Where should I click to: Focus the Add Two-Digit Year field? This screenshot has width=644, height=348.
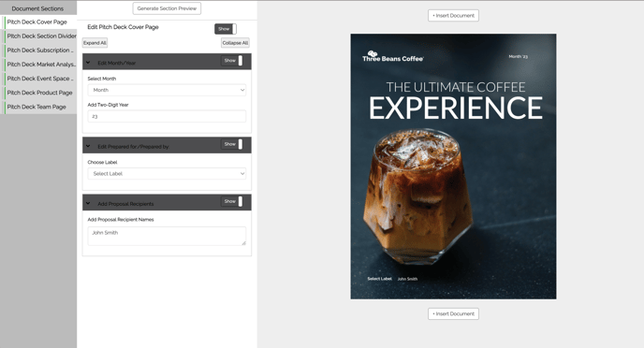coord(167,116)
